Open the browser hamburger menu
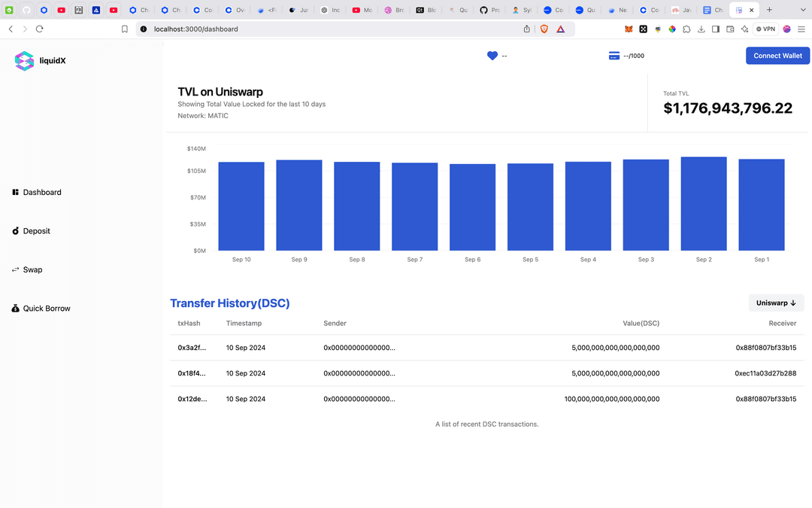Image resolution: width=812 pixels, height=508 pixels. point(801,29)
